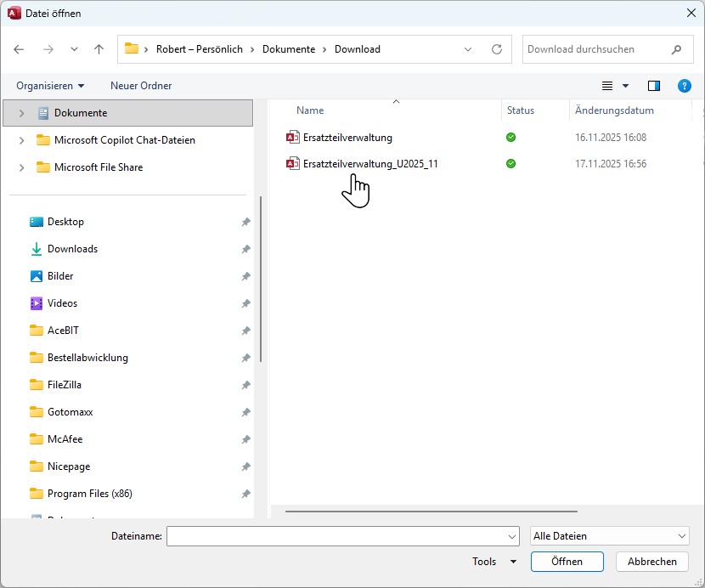
Task: Select the Ersatzteilverwaltung_U2025_11 Access file
Action: (x=370, y=164)
